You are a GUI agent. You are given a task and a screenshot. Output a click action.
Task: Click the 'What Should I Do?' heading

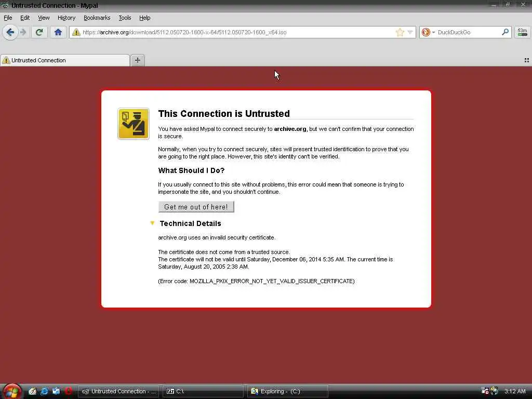191,170
